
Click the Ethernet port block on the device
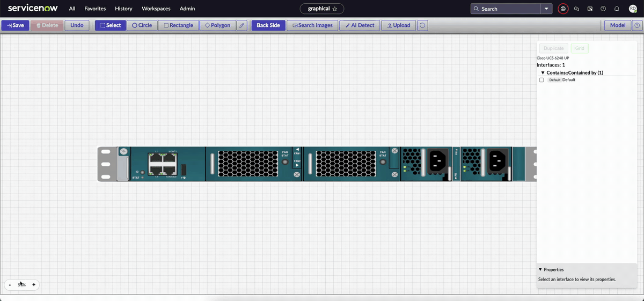(x=163, y=164)
